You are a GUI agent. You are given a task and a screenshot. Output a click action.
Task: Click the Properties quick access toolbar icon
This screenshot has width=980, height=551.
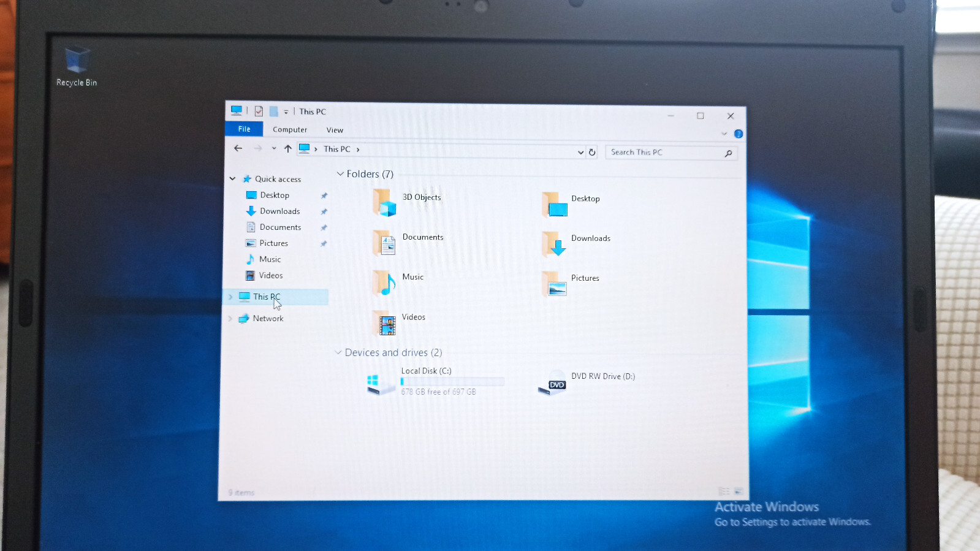point(259,111)
